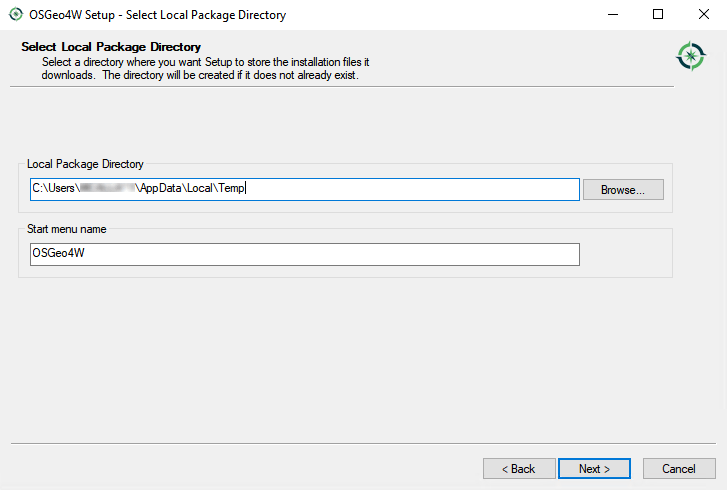Click the bold Select Local Package Directory heading
The height and width of the screenshot is (490, 727).
111,47
